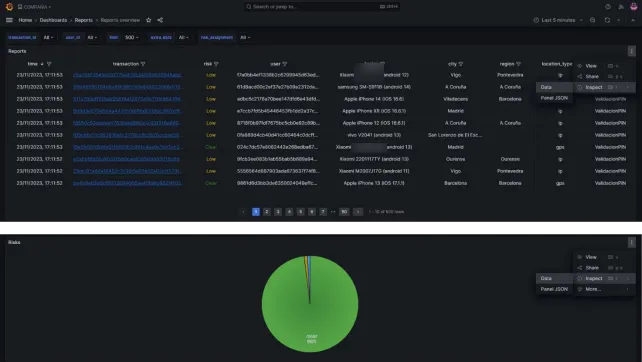
Task: Select Panel JSON in Reports inspect submenu
Action: (554, 98)
